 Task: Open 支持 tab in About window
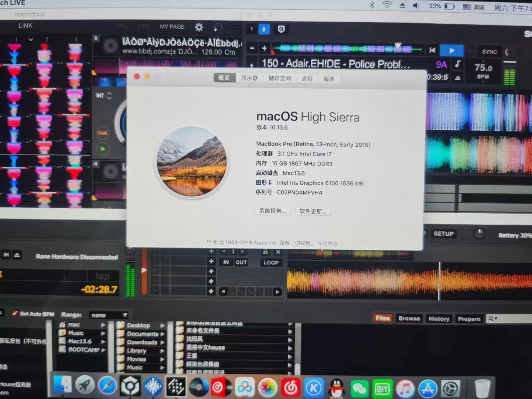pyautogui.click(x=307, y=79)
